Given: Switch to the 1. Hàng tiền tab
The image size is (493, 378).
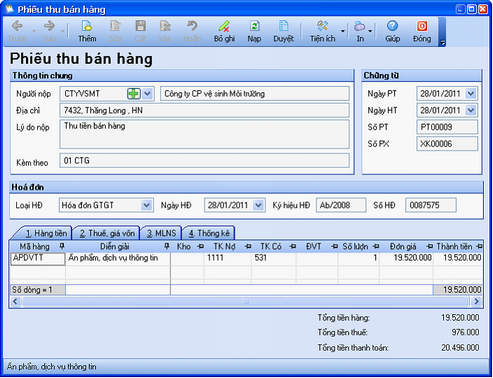Looking at the screenshot, I should point(44,233).
